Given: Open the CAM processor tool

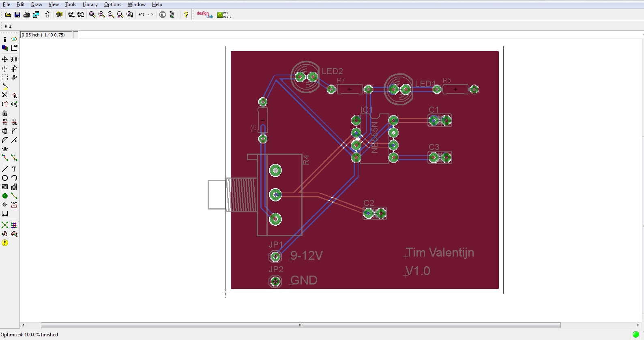Looking at the screenshot, I should pos(36,15).
